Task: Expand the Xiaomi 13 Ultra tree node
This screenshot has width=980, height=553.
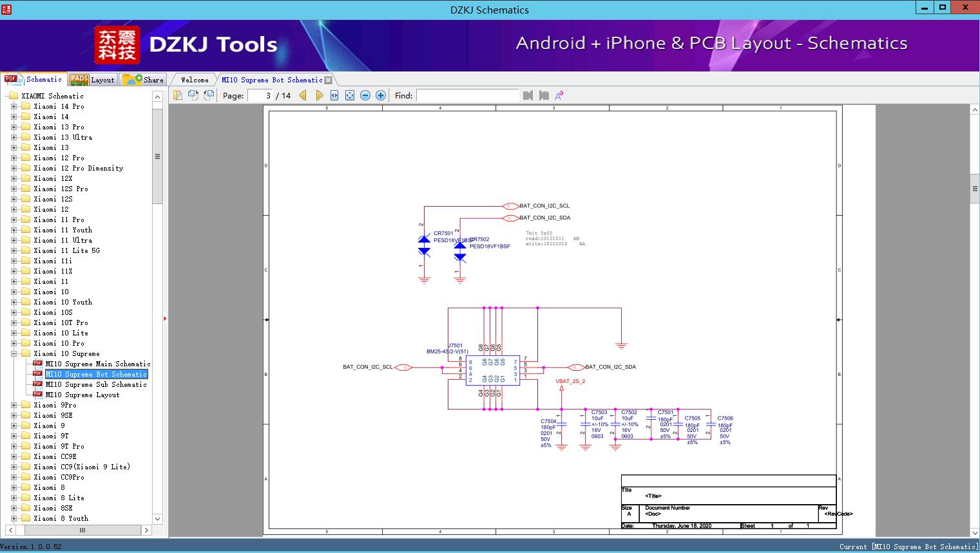Action: 14,137
